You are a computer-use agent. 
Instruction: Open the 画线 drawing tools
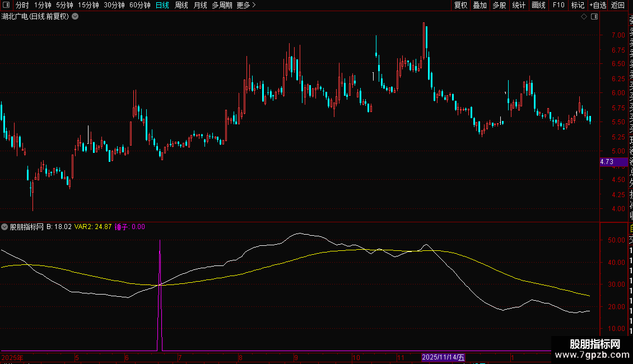coord(538,5)
